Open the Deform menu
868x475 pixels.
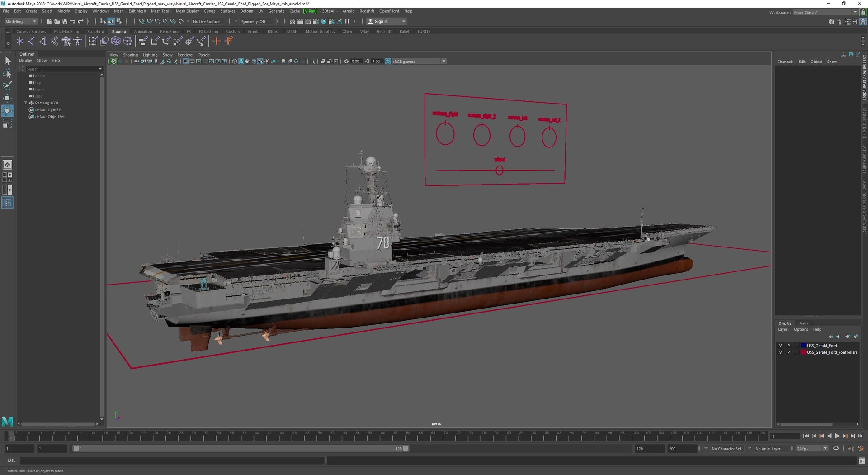click(x=246, y=11)
